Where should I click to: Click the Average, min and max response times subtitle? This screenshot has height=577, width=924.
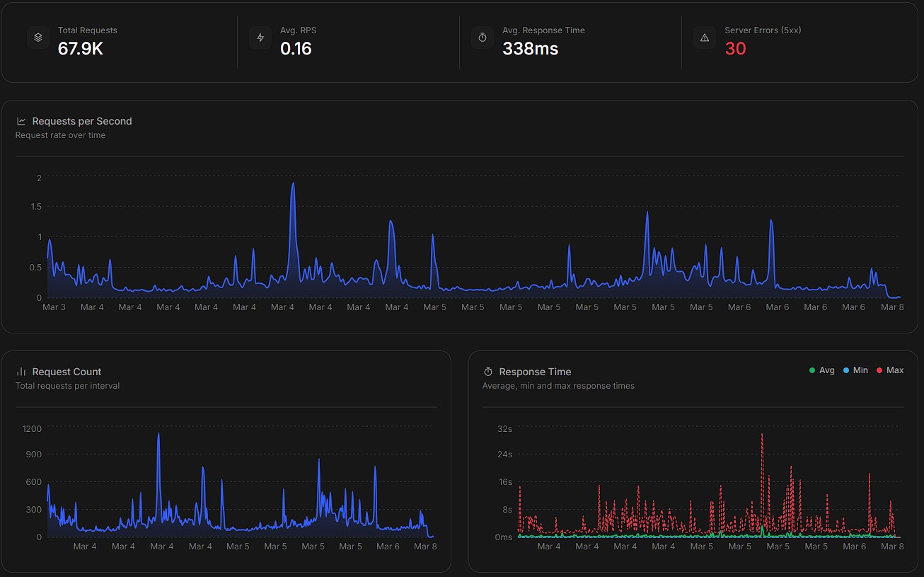tap(558, 386)
